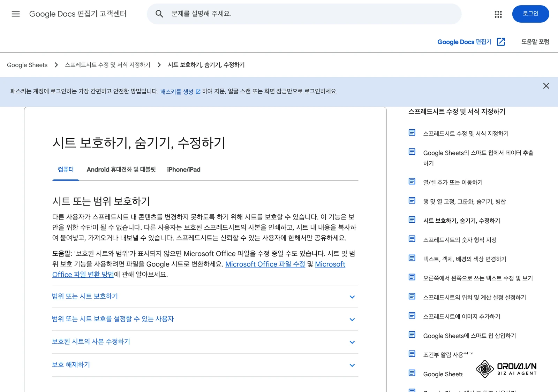Viewport: 558px width, 392px height.
Task: Select the 컴퓨터 tab
Action: click(66, 170)
